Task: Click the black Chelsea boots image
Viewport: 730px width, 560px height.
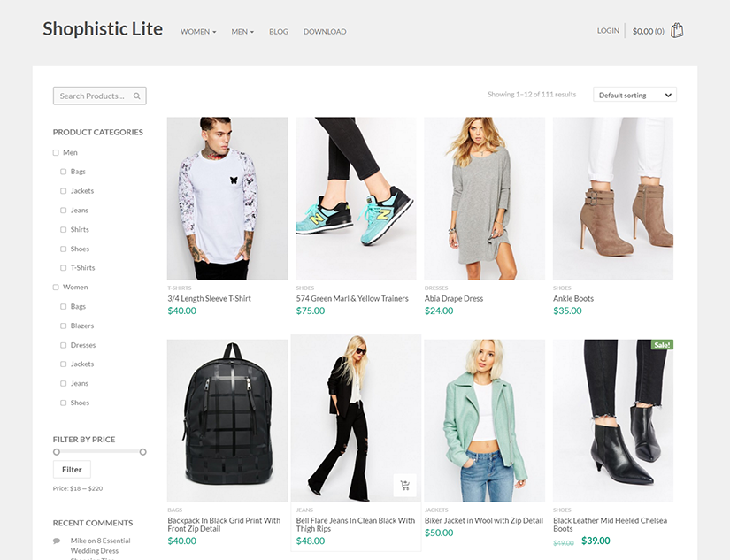Action: [613, 420]
